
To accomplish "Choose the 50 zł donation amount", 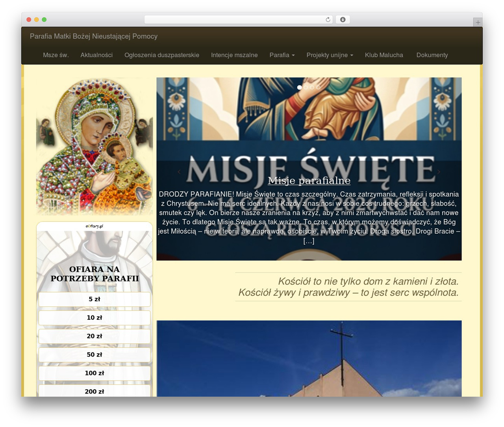I will [x=94, y=355].
